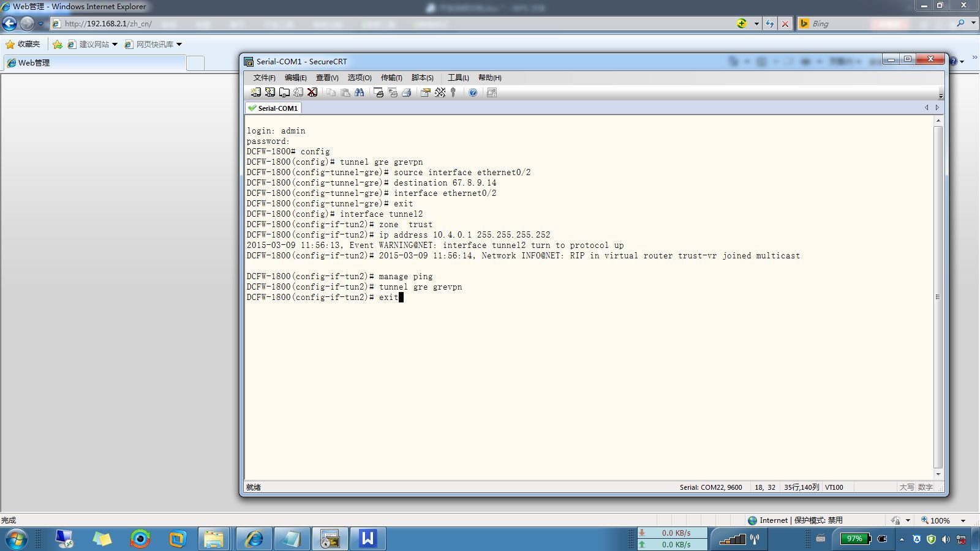
Task: Click the IE Stop red X button
Action: [x=785, y=24]
